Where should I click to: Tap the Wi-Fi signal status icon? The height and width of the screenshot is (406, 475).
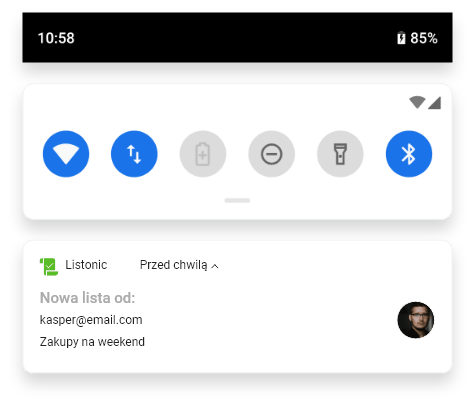[417, 102]
